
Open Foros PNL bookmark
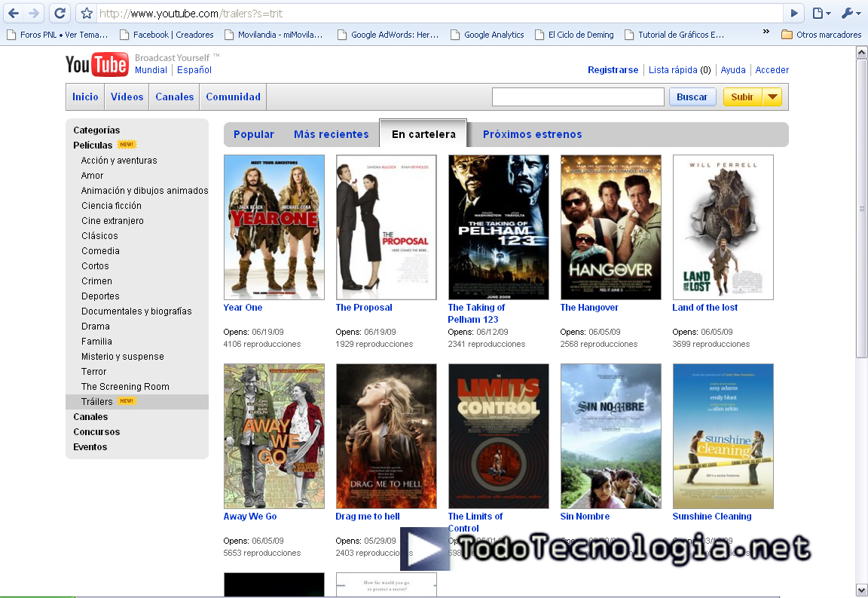coord(57,35)
